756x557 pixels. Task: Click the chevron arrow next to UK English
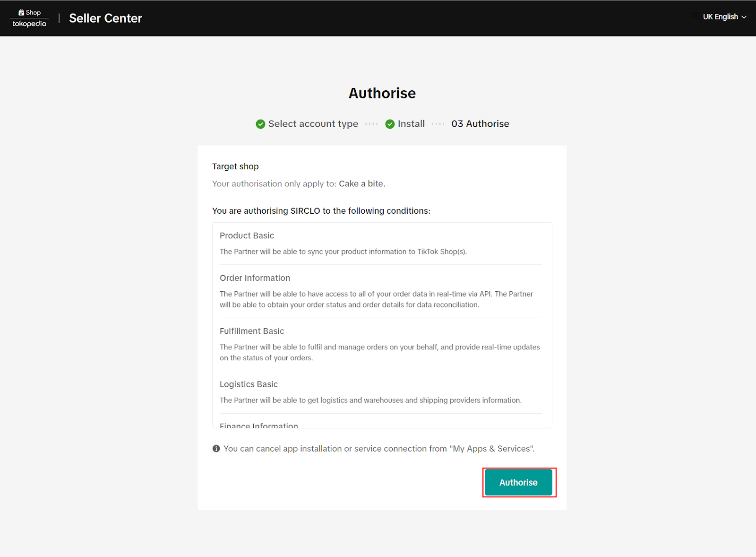744,17
